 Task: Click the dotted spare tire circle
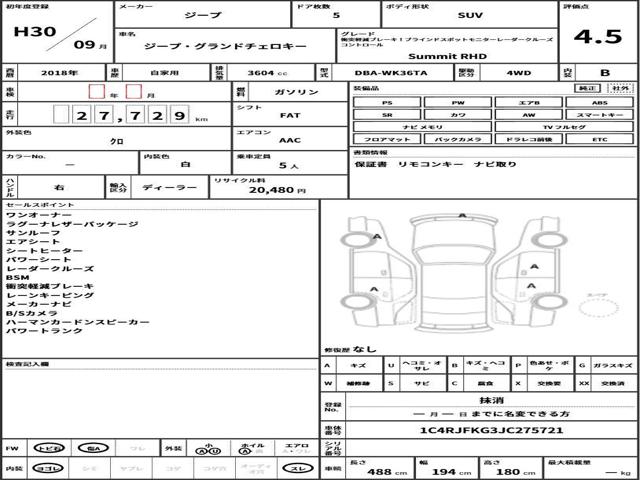[x=598, y=308]
